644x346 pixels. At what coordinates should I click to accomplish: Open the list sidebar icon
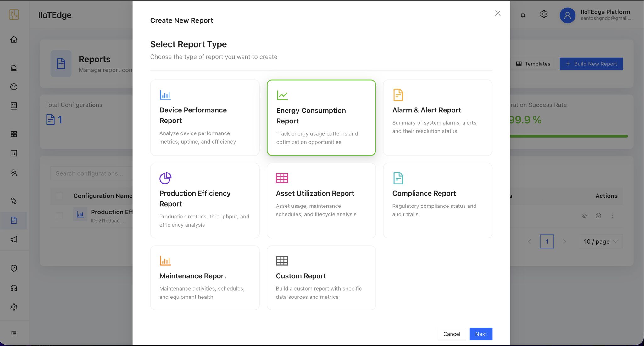[14, 153]
